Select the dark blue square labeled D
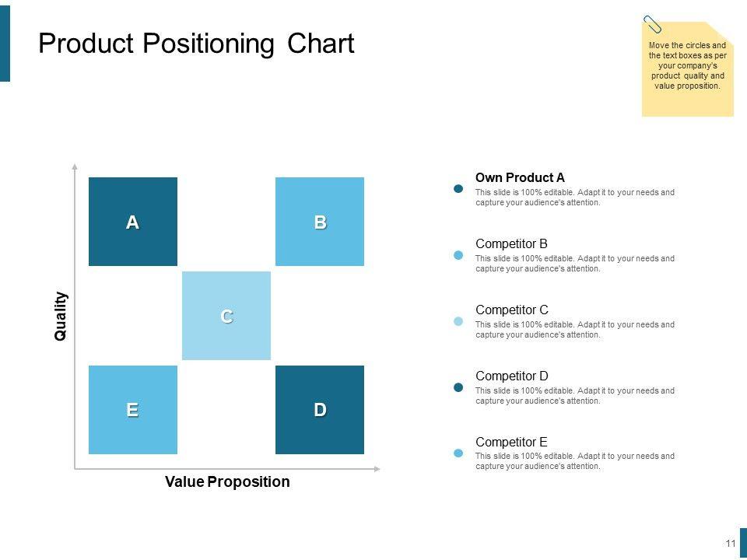The width and height of the screenshot is (747, 560). coord(320,409)
